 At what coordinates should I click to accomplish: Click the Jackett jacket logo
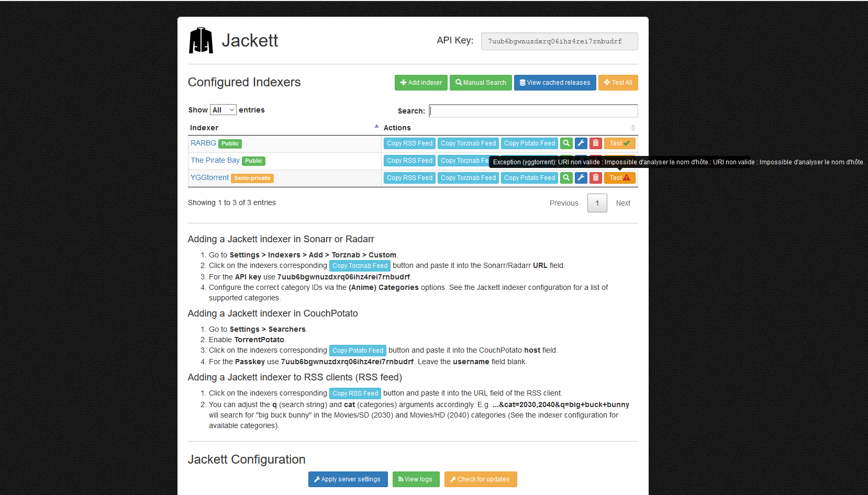(201, 40)
